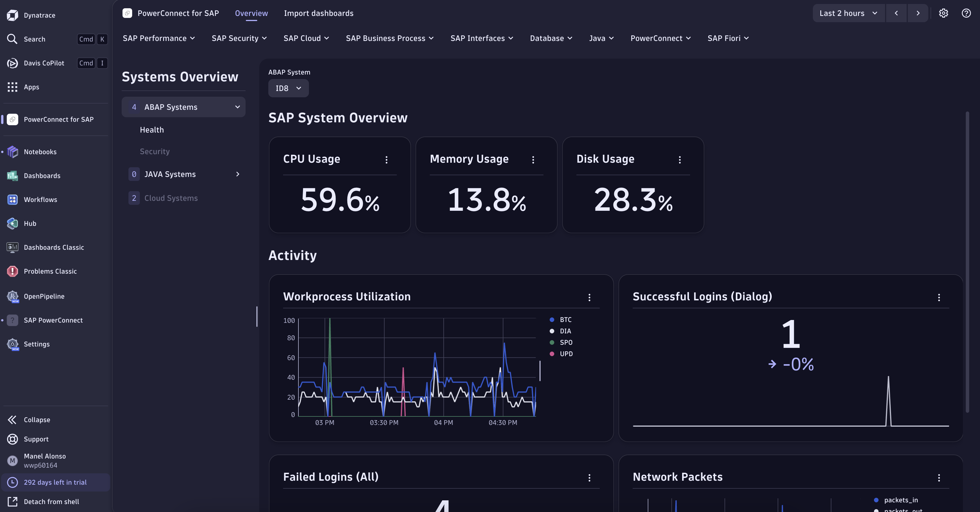This screenshot has width=980, height=512.
Task: Open the ID8 ABAP System selector
Action: tap(288, 88)
